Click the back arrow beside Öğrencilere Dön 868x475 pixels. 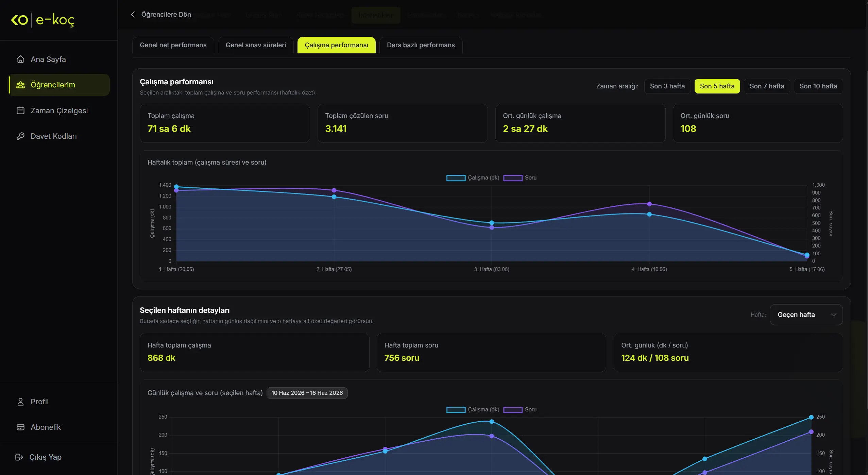133,14
